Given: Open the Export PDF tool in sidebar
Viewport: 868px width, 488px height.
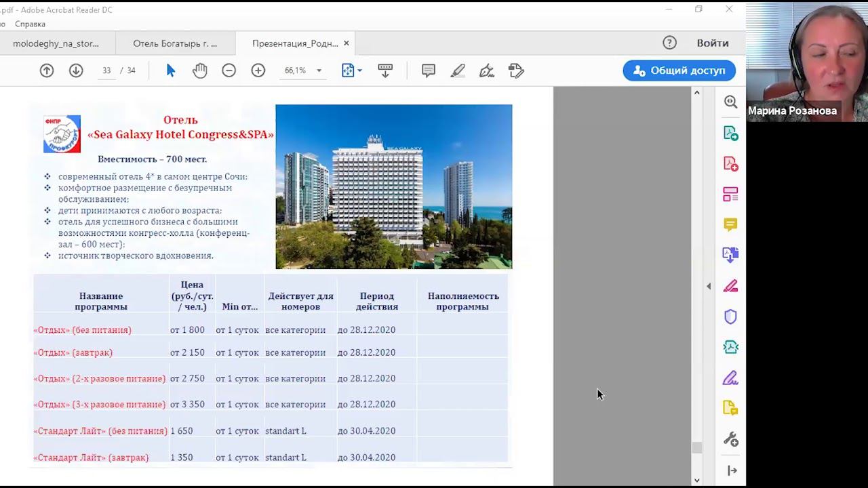Looking at the screenshot, I should click(730, 133).
